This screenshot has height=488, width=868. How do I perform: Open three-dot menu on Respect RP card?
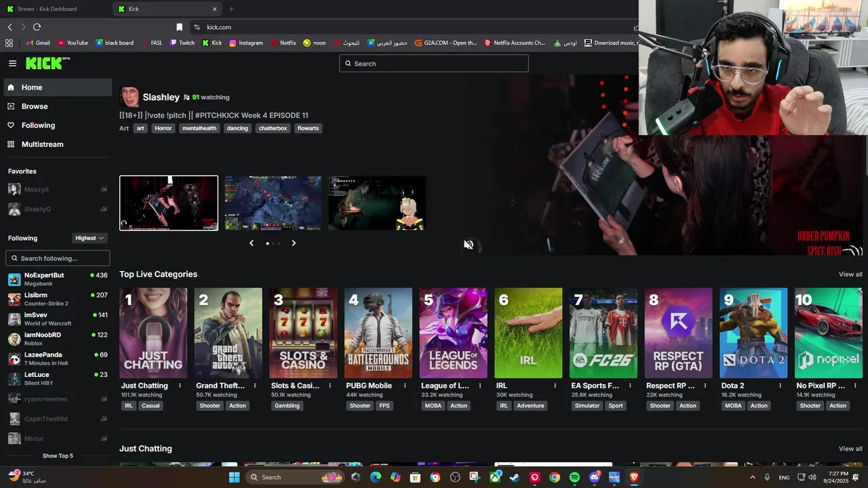(x=705, y=386)
